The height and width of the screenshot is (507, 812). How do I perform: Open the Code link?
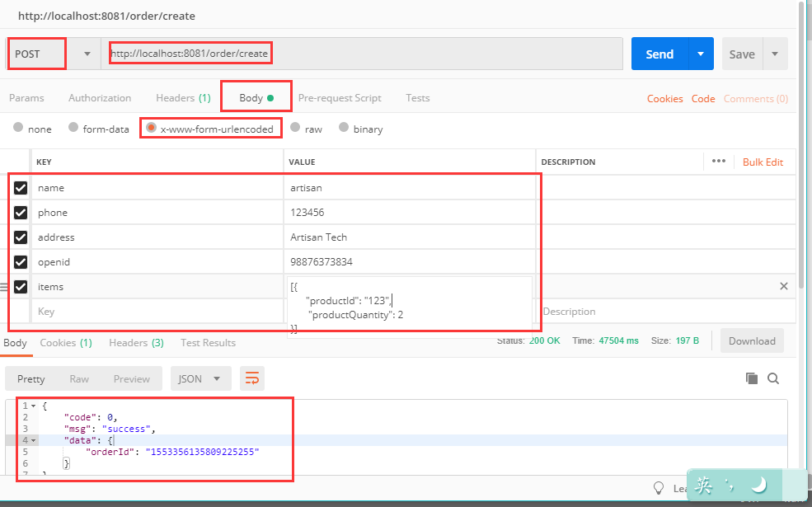click(703, 98)
